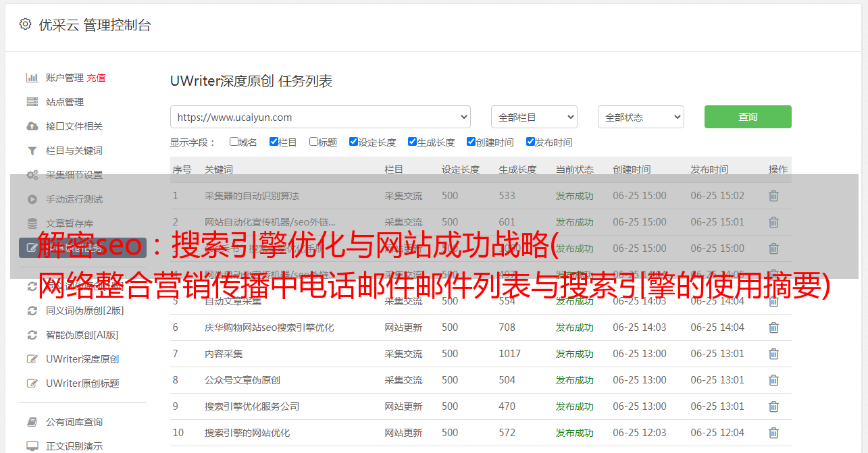
Task: Uncheck the 栏目 field checkbox
Action: [274, 142]
